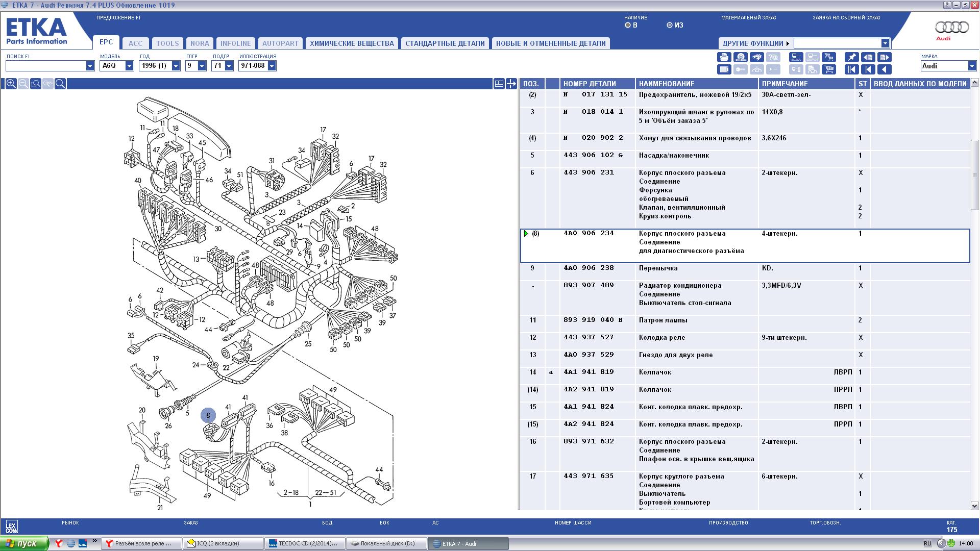Launch ELSA link icon
The width and height of the screenshot is (980, 551).
[x=796, y=57]
